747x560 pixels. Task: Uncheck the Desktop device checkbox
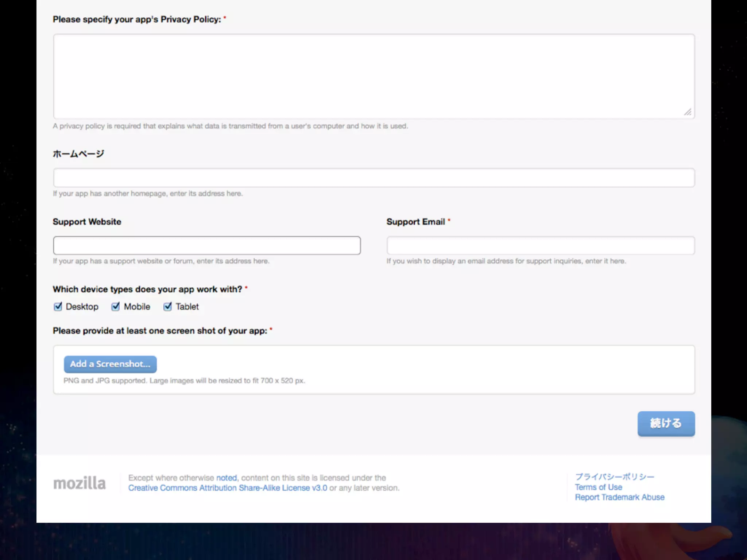pyautogui.click(x=58, y=307)
